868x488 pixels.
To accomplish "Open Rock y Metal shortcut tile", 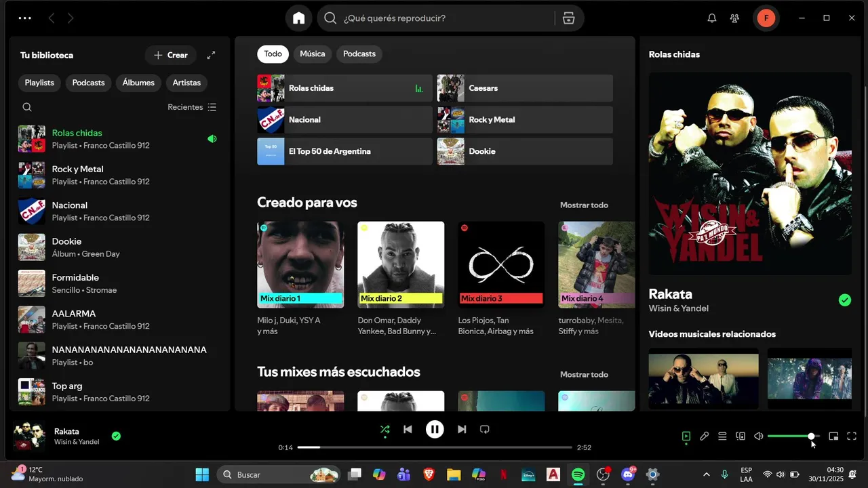I will click(x=525, y=120).
